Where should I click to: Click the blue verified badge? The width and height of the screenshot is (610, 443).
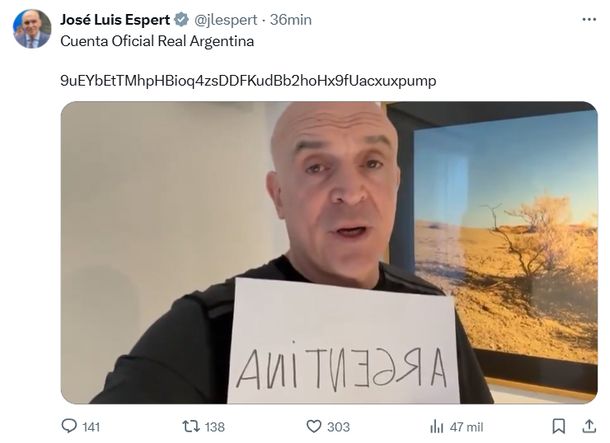(x=181, y=19)
